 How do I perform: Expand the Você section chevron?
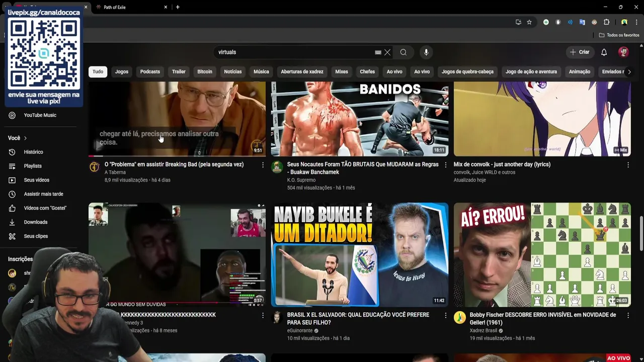25,138
